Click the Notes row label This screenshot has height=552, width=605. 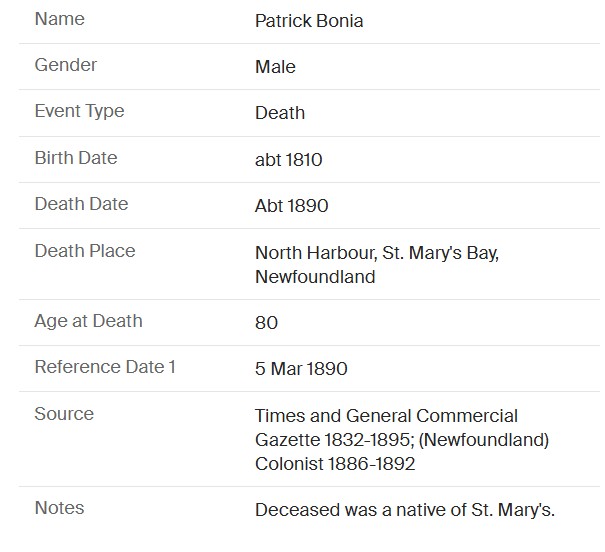(59, 508)
